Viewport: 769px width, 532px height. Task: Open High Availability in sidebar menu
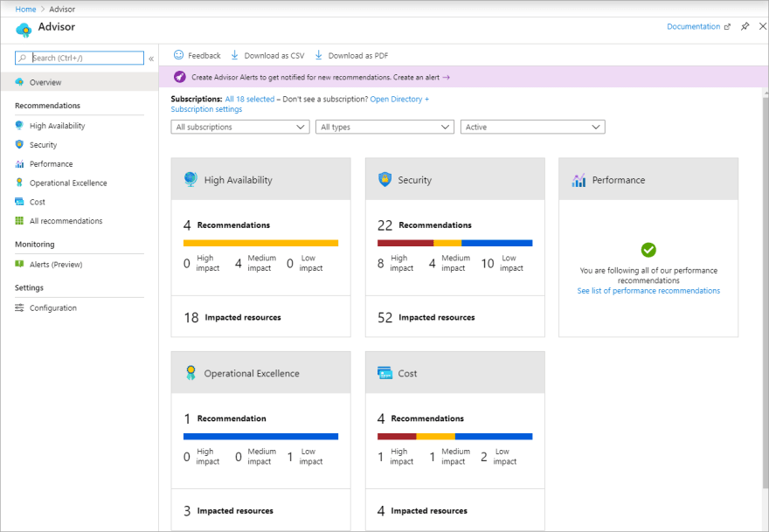[x=57, y=126]
